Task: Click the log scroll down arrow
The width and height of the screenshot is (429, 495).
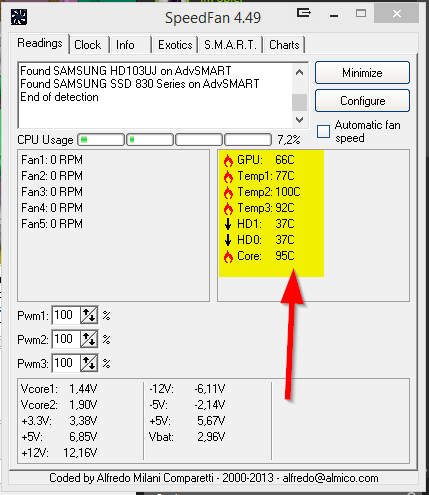Action: click(x=299, y=120)
